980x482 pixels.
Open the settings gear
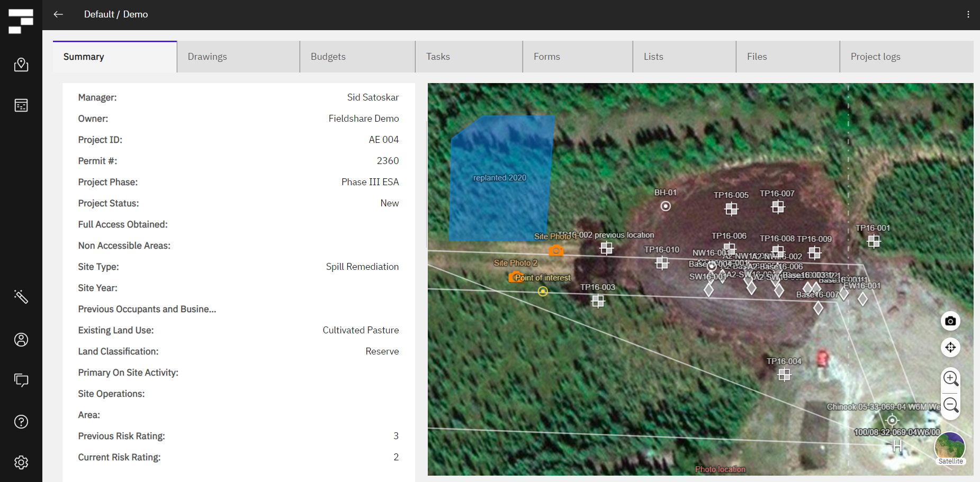(x=21, y=462)
